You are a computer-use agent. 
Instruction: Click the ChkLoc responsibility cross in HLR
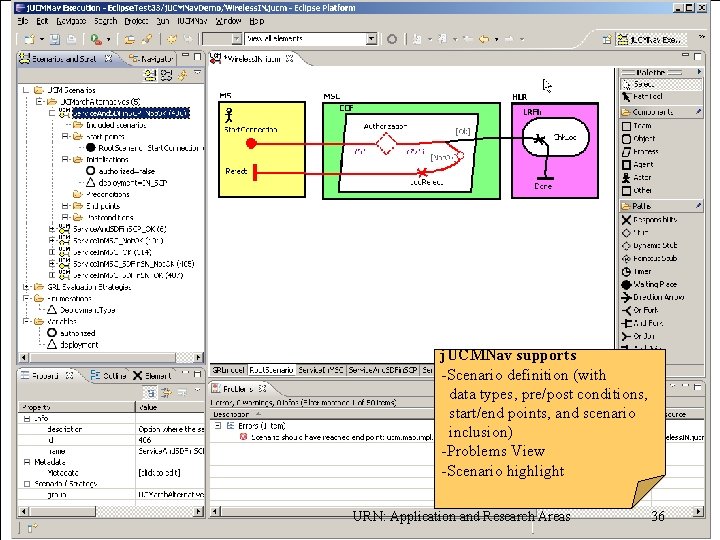pyautogui.click(x=539, y=138)
